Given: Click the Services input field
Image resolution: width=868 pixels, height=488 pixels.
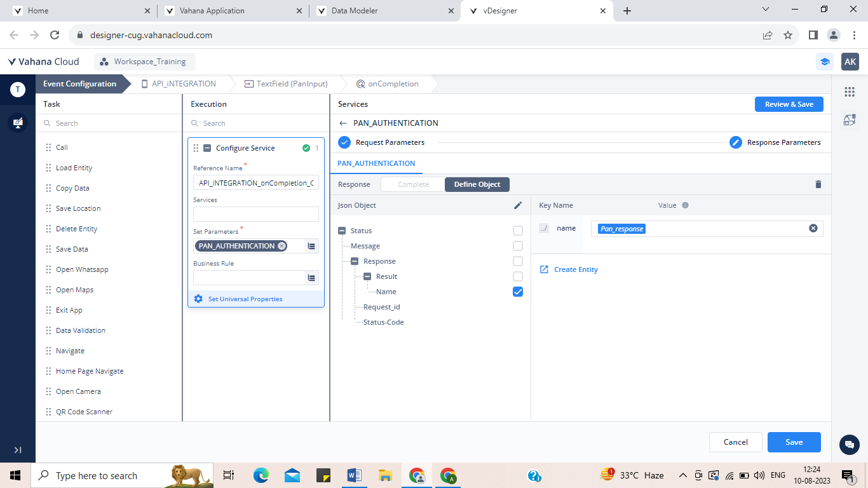Looking at the screenshot, I should pyautogui.click(x=256, y=214).
